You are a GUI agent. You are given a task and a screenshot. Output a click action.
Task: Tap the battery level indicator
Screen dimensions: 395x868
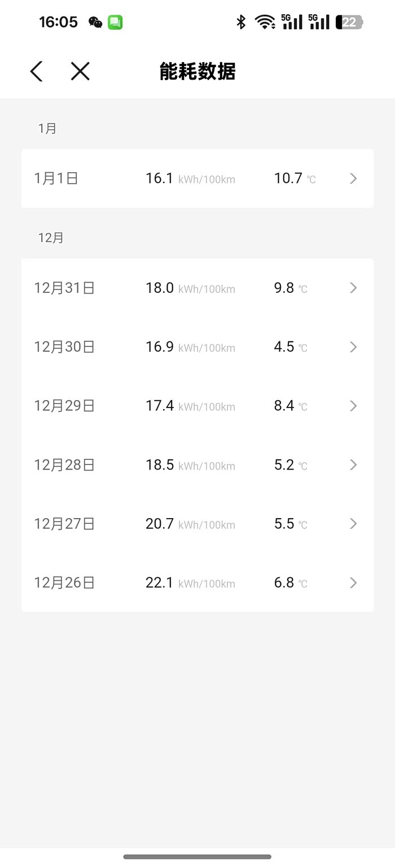349,23
